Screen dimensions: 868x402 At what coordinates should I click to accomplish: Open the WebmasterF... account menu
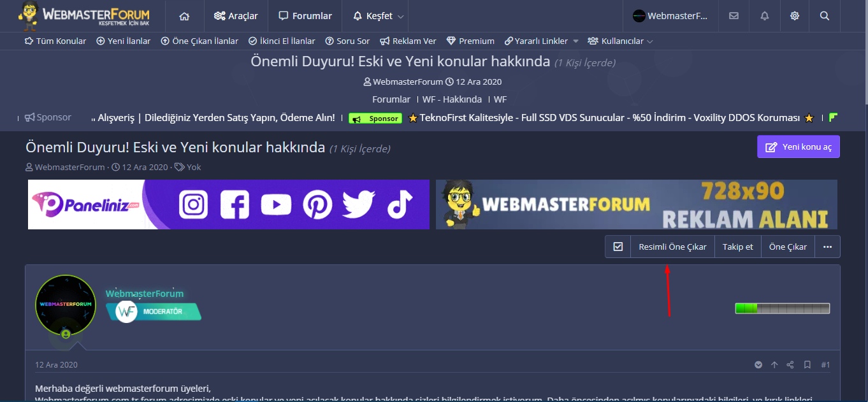(x=670, y=16)
